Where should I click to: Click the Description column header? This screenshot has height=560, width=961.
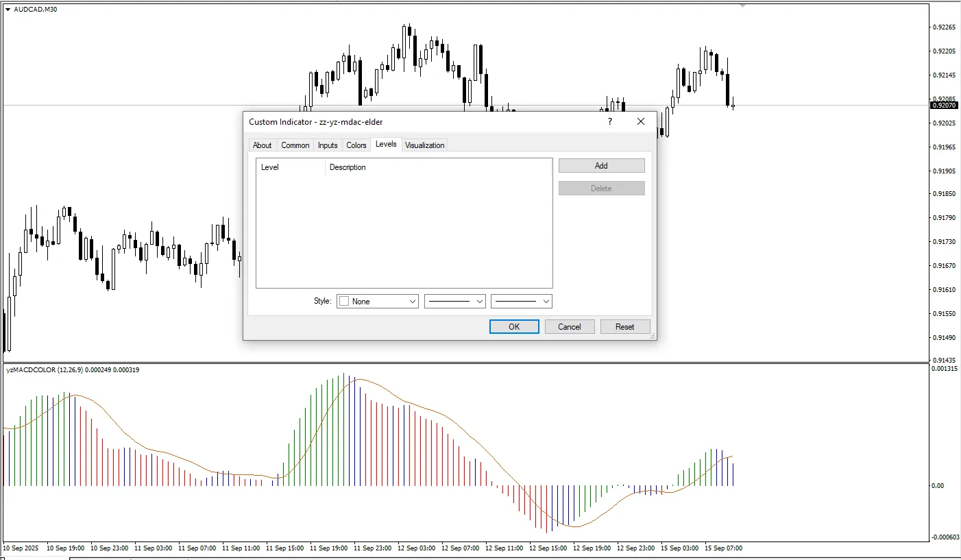348,167
